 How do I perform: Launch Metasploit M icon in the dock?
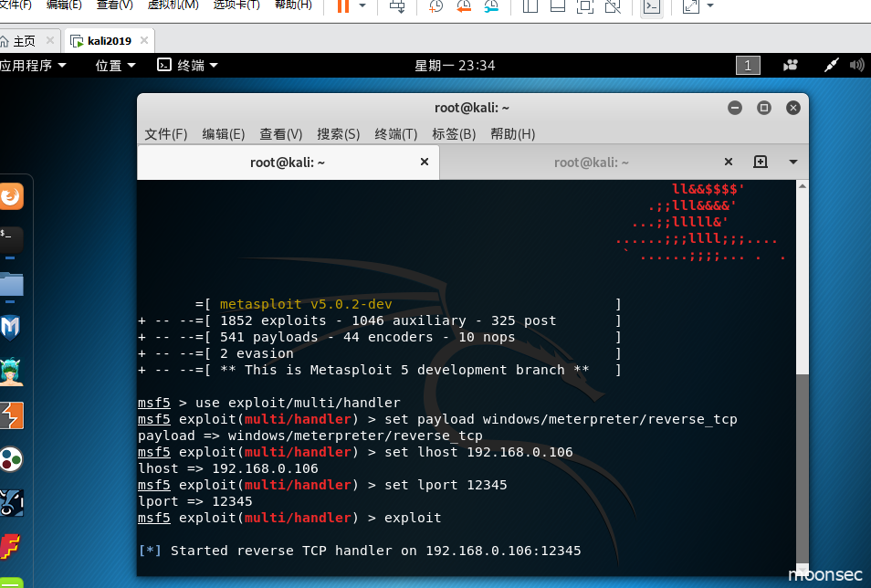[x=10, y=328]
